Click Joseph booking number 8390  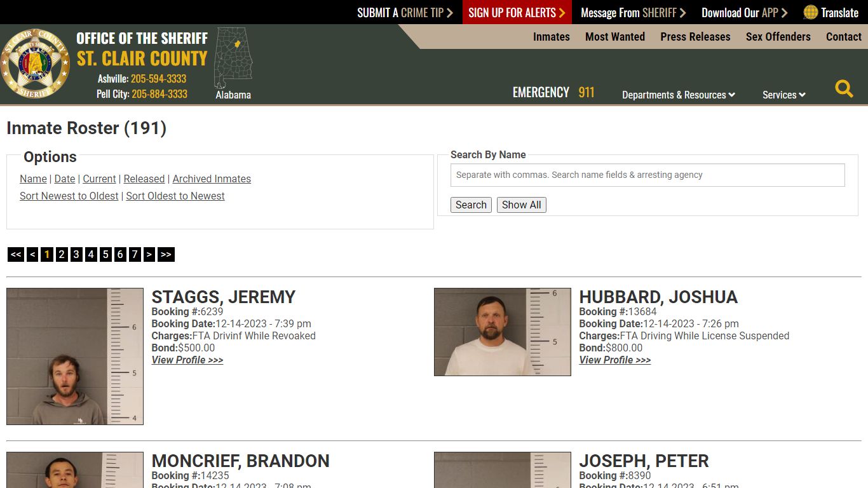(639, 476)
